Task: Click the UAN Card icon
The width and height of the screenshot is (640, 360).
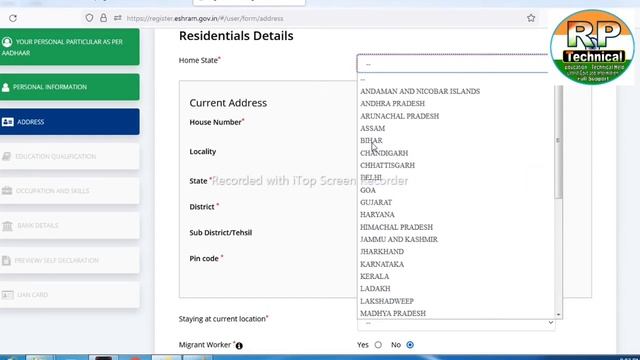Action: click(x=7, y=295)
